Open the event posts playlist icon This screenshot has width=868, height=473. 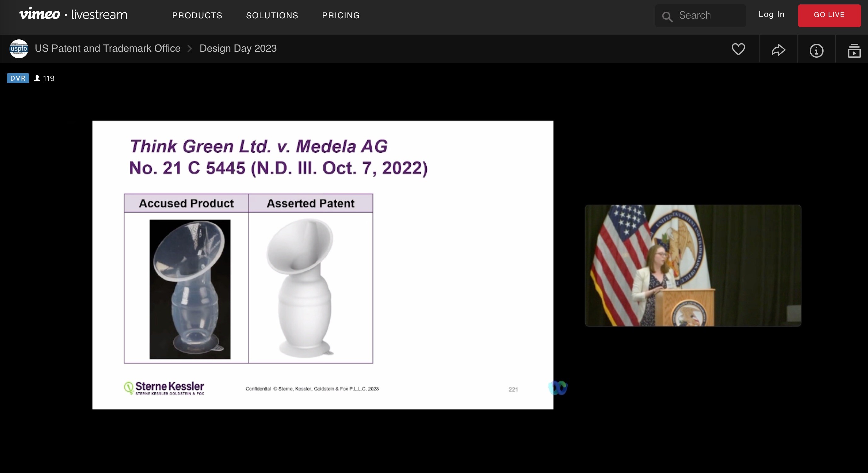click(854, 50)
